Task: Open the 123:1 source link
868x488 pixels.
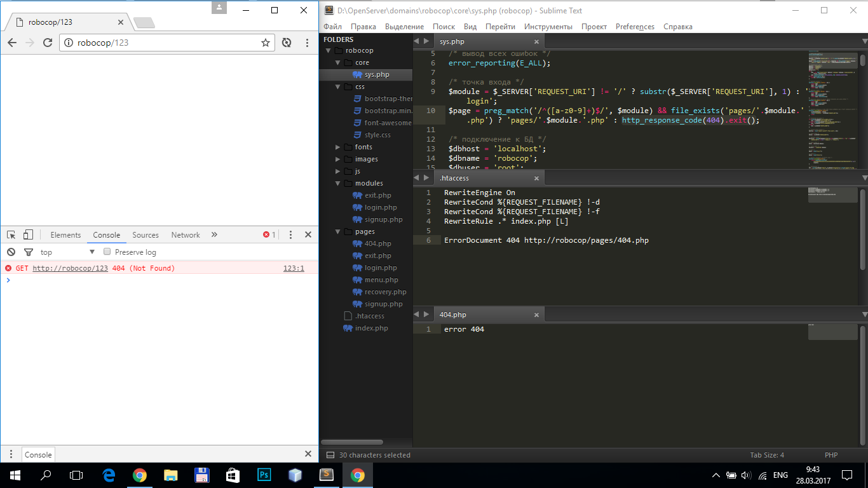Action: [293, 268]
